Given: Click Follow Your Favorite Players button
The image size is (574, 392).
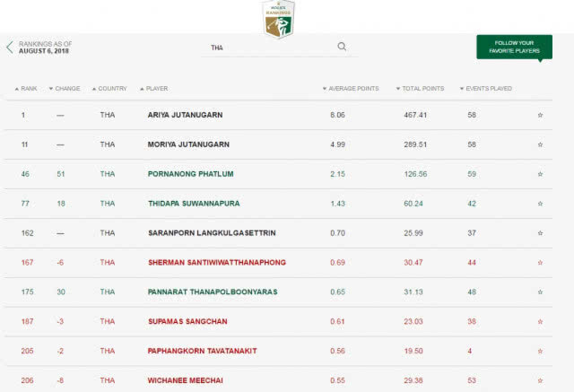Looking at the screenshot, I should [514, 47].
